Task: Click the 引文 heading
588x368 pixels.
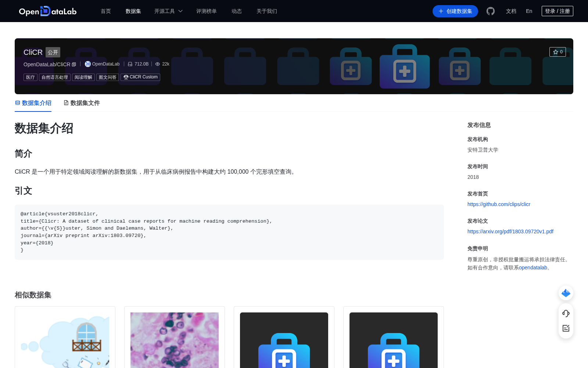Action: coord(24,191)
